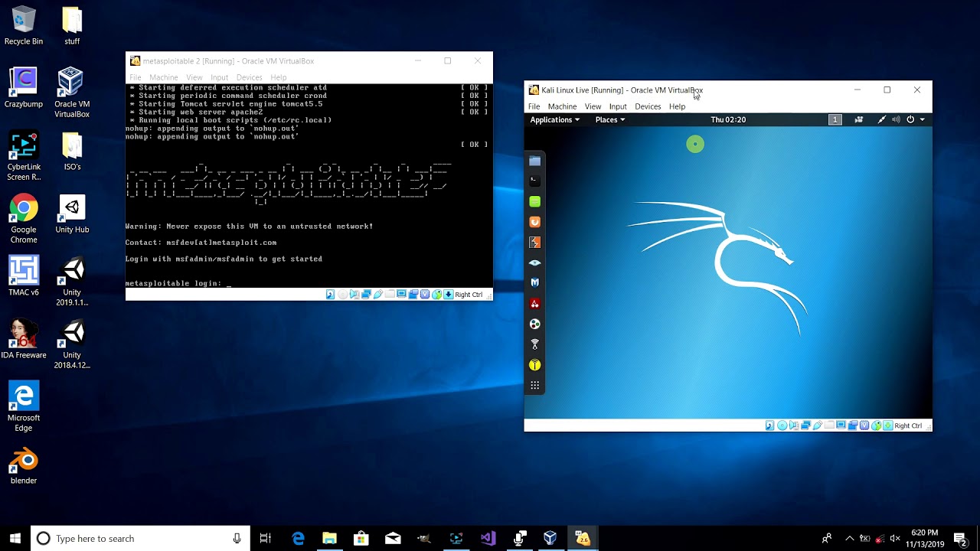Click Kali clock Thu 02:20
This screenshot has height=551, width=980.
point(728,119)
